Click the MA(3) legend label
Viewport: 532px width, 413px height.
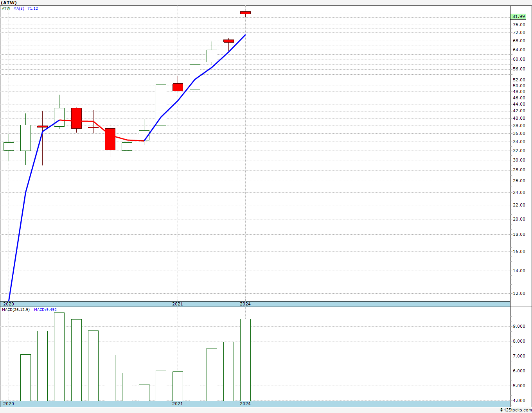click(19, 8)
